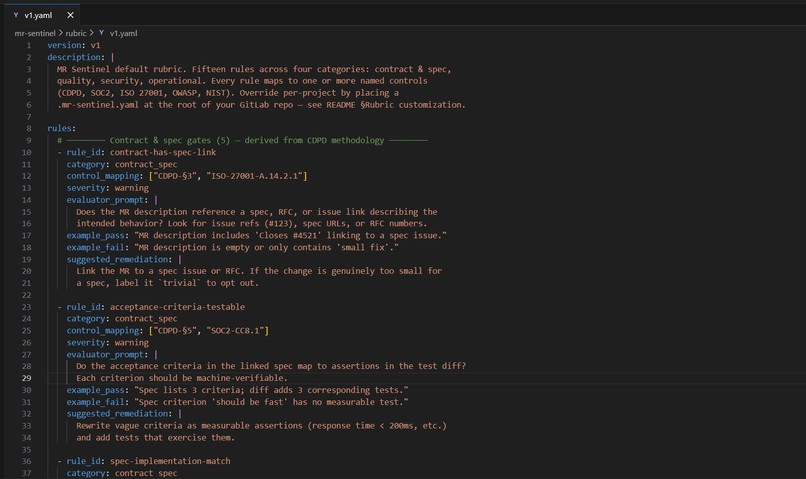The width and height of the screenshot is (806, 479).
Task: Click the 'rules:' key
Action: [x=62, y=128]
